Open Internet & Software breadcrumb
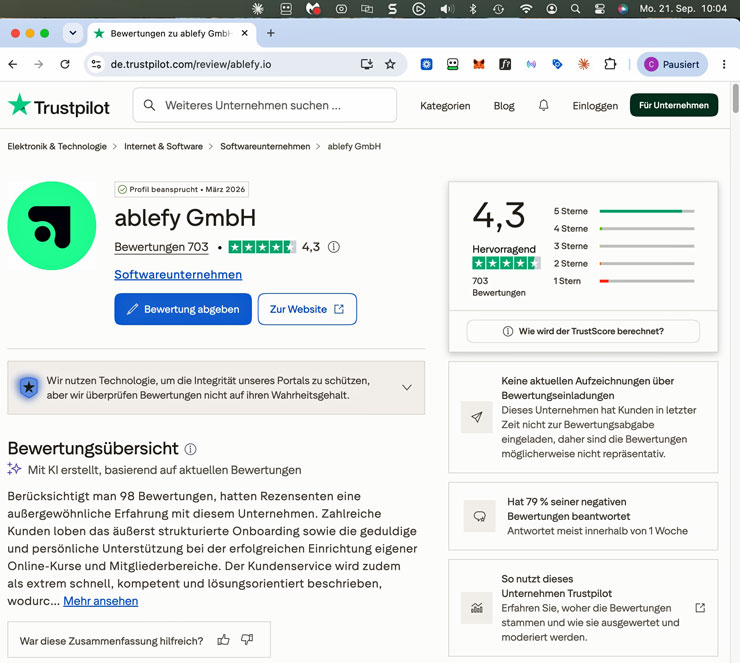Image resolution: width=740 pixels, height=663 pixels. pyautogui.click(x=163, y=146)
